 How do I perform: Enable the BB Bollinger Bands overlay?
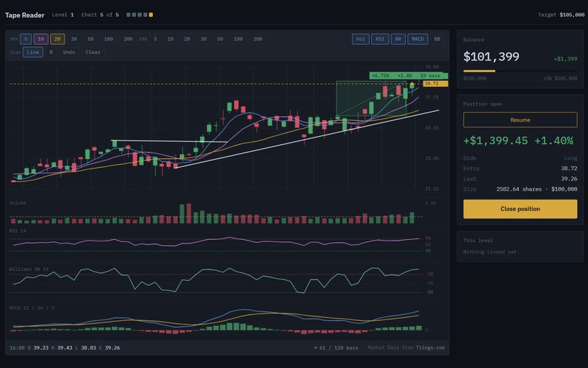[437, 39]
